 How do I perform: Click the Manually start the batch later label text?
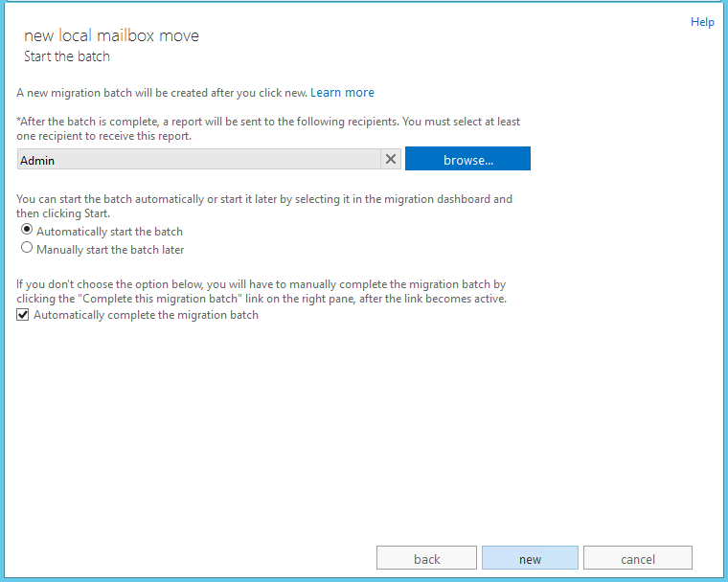click(110, 250)
